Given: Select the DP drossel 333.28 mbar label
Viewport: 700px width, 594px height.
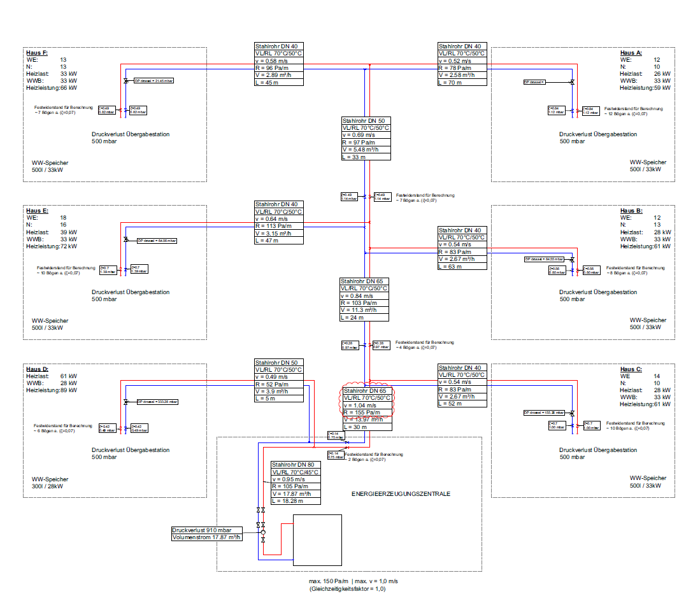Looking at the screenshot, I should [157, 402].
